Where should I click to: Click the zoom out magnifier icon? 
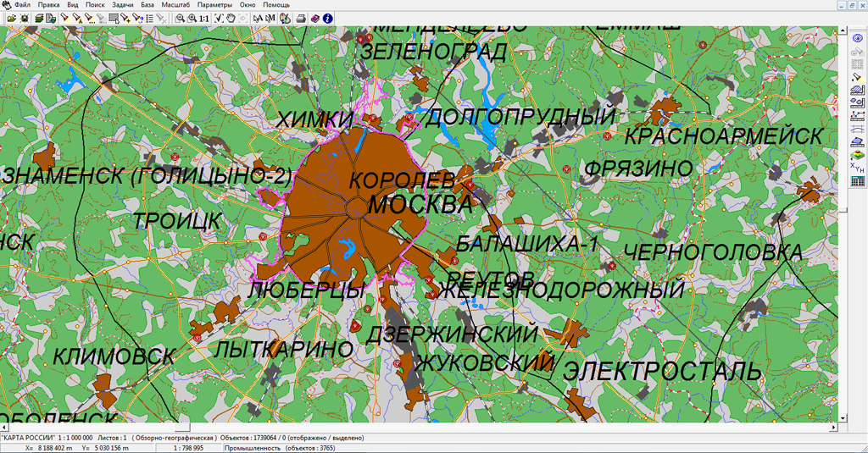[180, 19]
